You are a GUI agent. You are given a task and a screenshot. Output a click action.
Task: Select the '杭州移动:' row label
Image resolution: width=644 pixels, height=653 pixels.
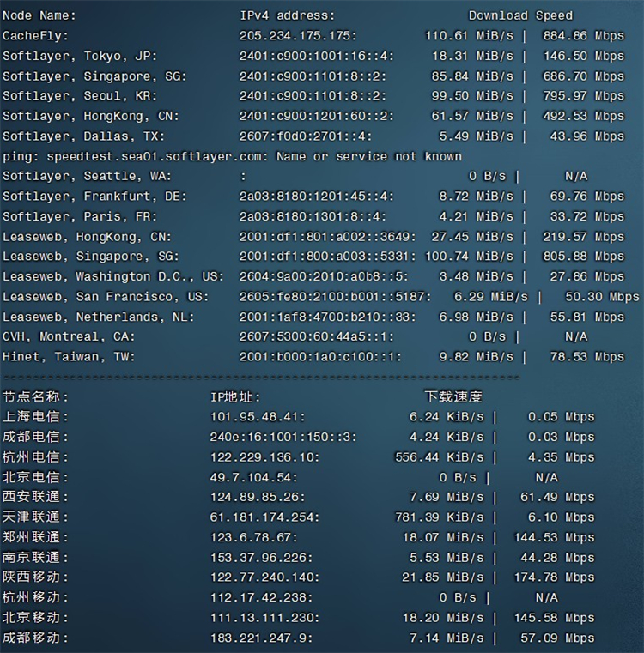click(x=35, y=597)
